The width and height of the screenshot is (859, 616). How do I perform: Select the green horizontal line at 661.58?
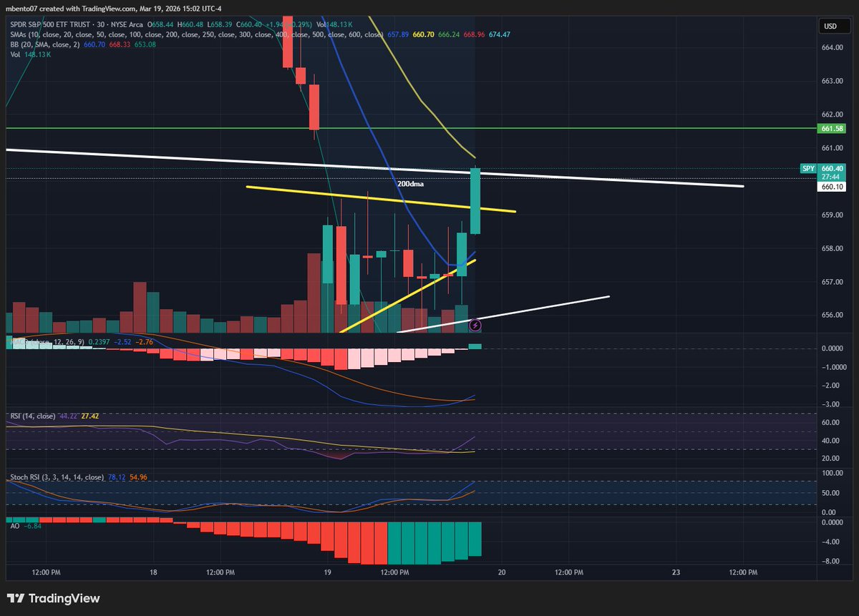(411, 128)
